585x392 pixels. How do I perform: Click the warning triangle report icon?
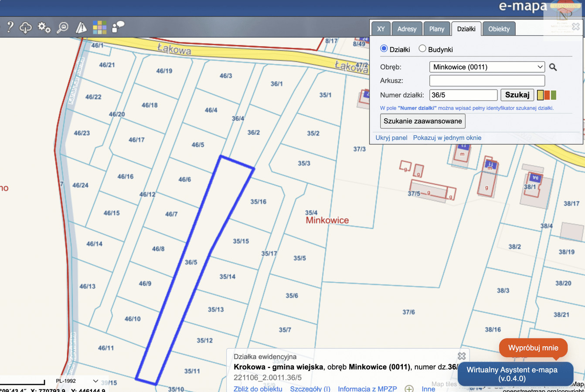coord(81,27)
